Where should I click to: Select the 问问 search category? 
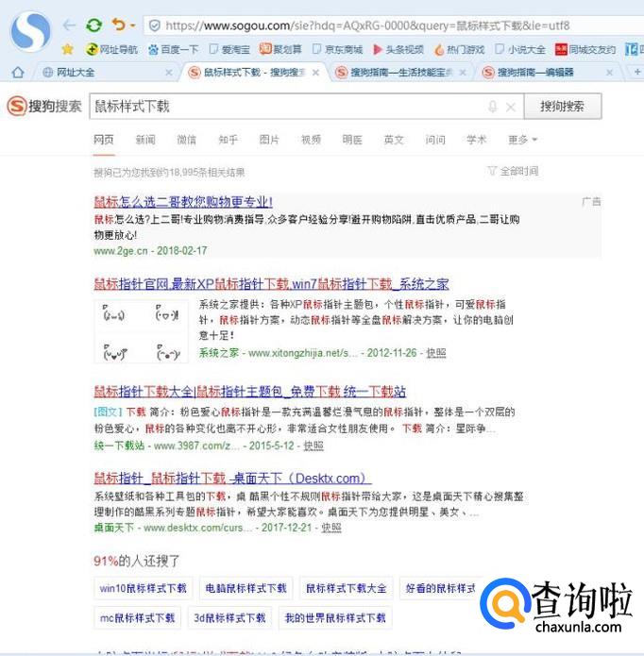(435, 140)
